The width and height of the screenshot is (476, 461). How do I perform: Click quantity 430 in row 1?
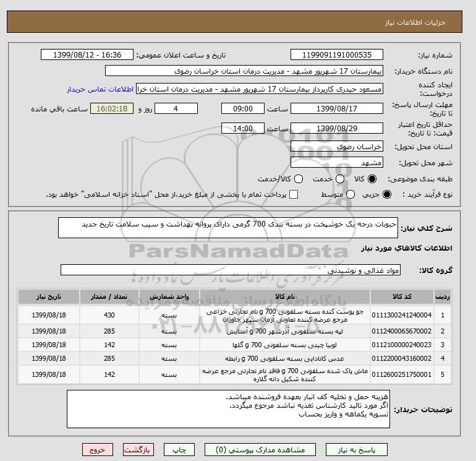(x=109, y=315)
